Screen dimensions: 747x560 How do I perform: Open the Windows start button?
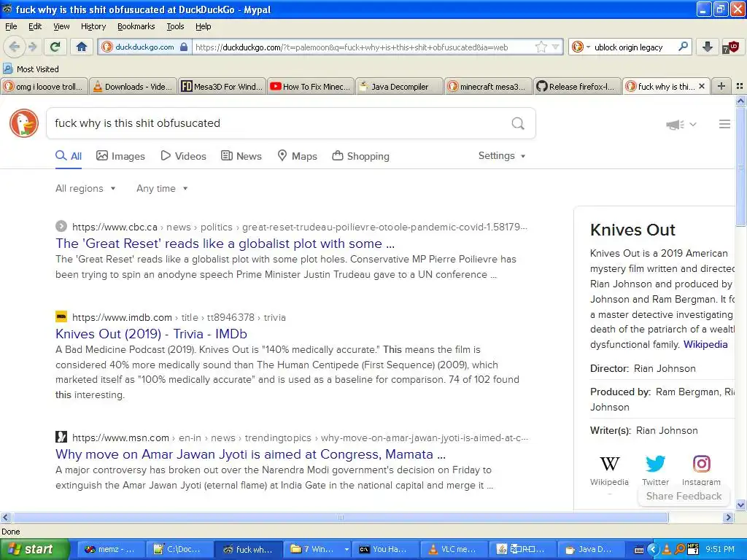coord(35,549)
